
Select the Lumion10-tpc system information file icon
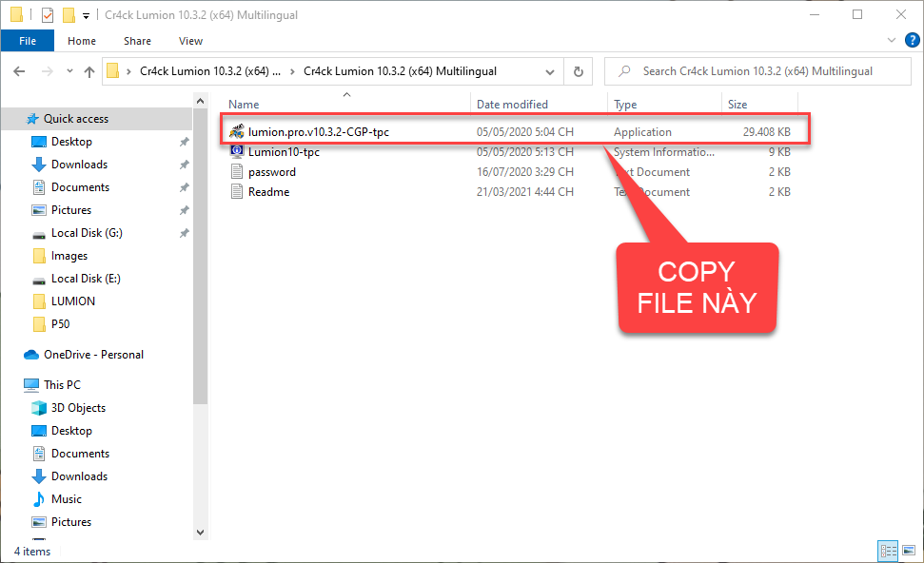tap(237, 152)
